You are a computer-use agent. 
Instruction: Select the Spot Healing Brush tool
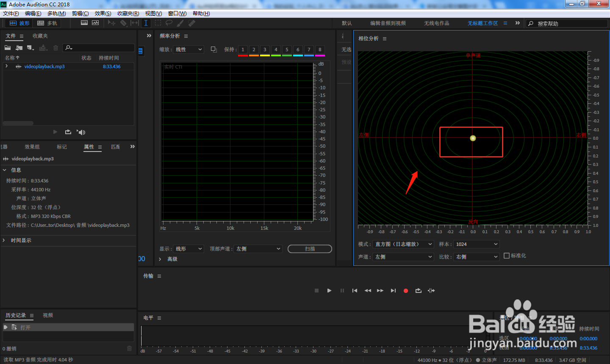click(192, 23)
